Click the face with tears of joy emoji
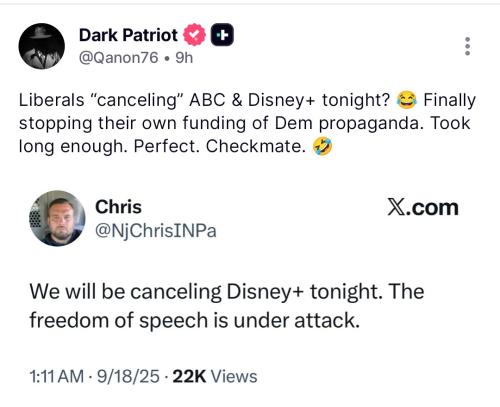500x407 pixels. click(x=406, y=100)
